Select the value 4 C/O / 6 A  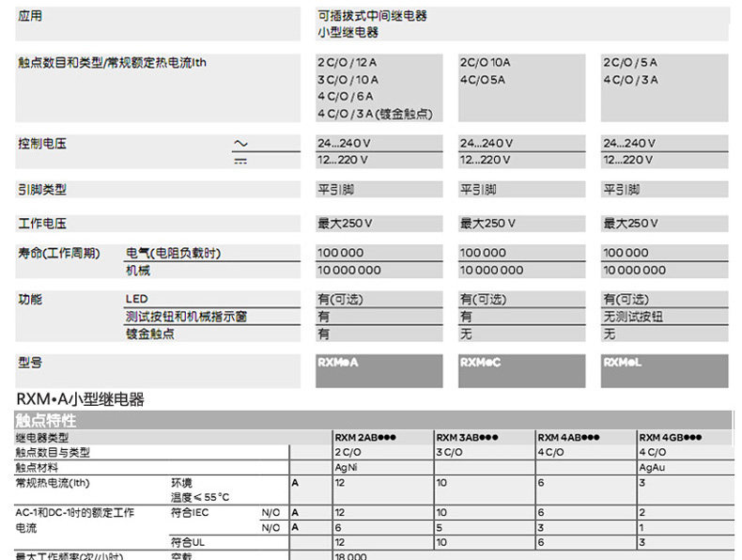[x=346, y=96]
